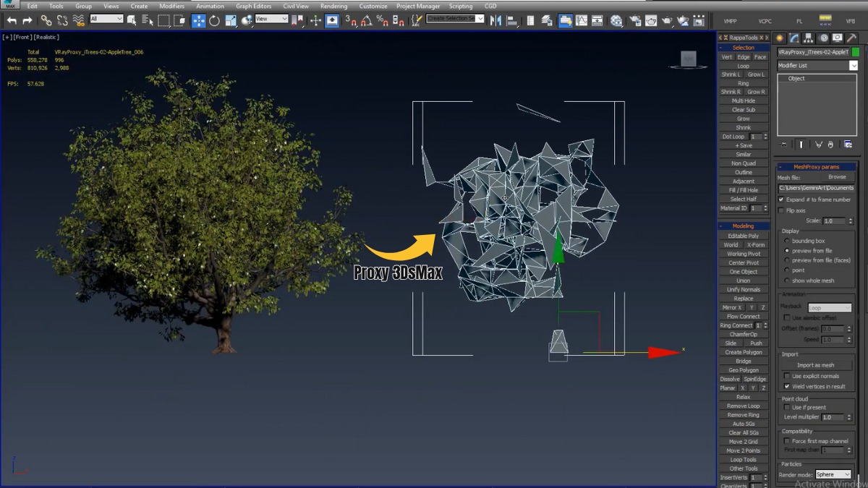Viewport: 868px width, 488px height.
Task: Activate the Select and Move tool
Action: 198,20
